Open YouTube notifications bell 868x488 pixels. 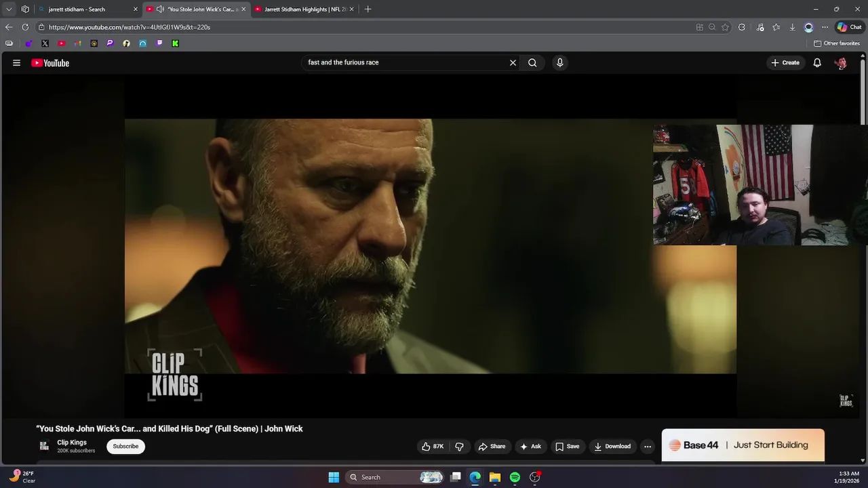coord(817,62)
